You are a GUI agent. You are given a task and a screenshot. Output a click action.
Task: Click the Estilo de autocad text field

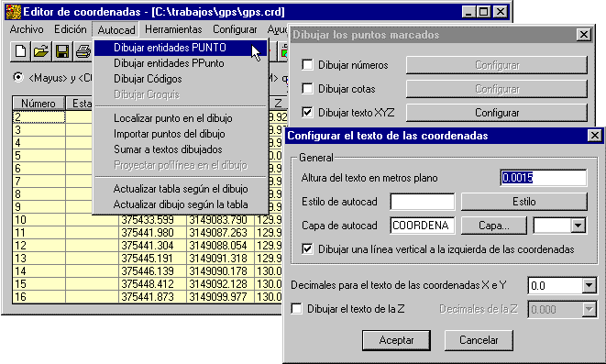pyautogui.click(x=423, y=202)
